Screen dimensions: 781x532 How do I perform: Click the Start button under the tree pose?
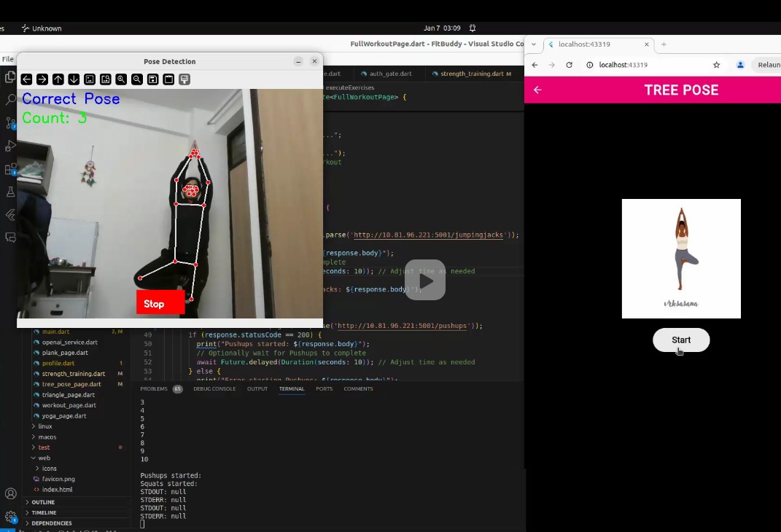681,340
